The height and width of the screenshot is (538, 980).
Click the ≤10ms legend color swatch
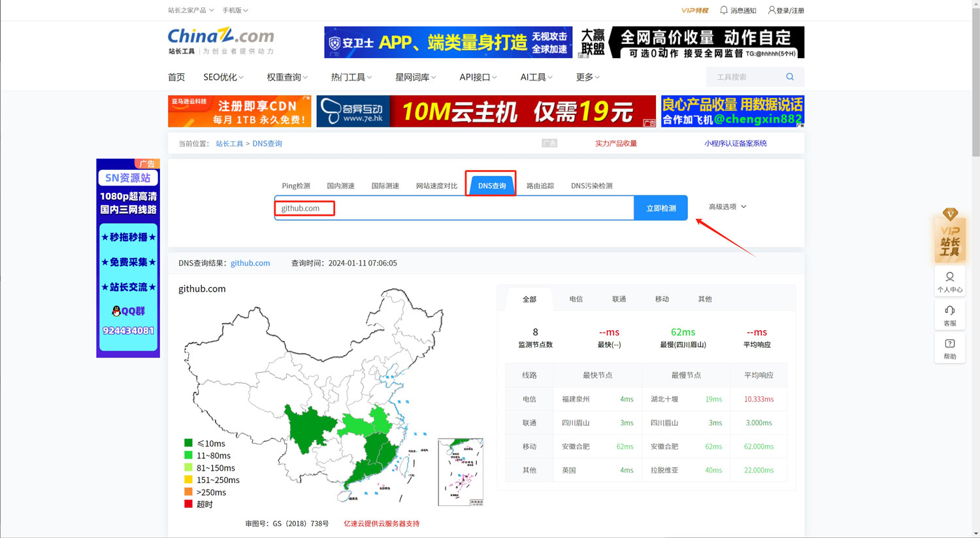188,443
